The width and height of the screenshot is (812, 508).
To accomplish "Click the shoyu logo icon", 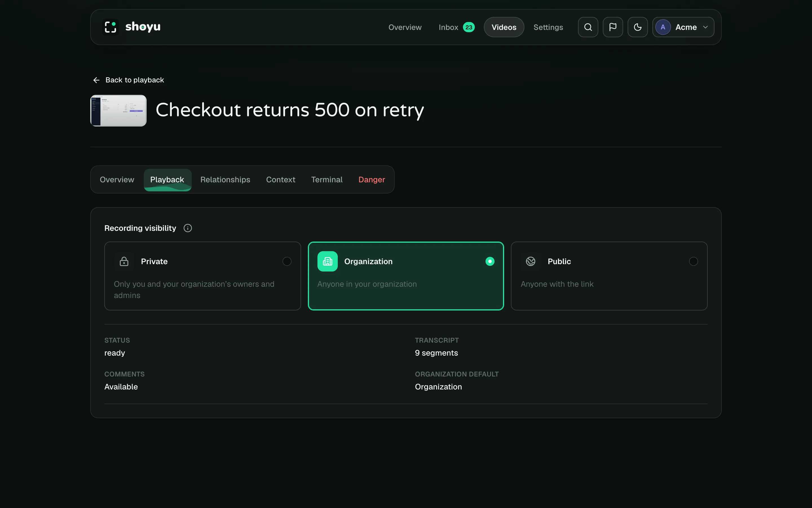I will (x=111, y=27).
